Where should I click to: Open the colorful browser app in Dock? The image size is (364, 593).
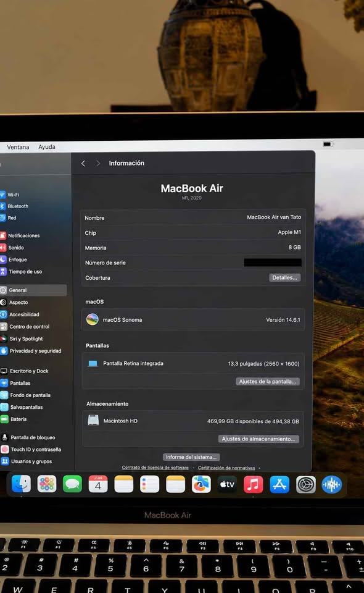(201, 484)
